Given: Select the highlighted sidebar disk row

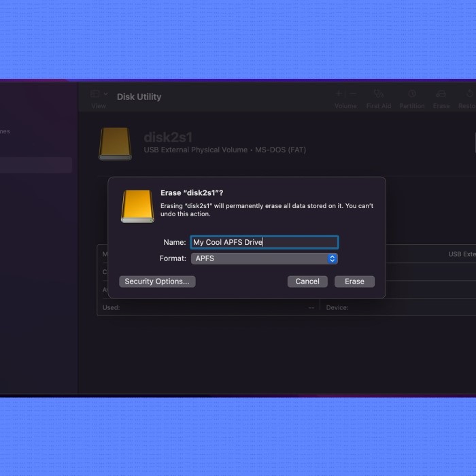Looking at the screenshot, I should [x=36, y=165].
